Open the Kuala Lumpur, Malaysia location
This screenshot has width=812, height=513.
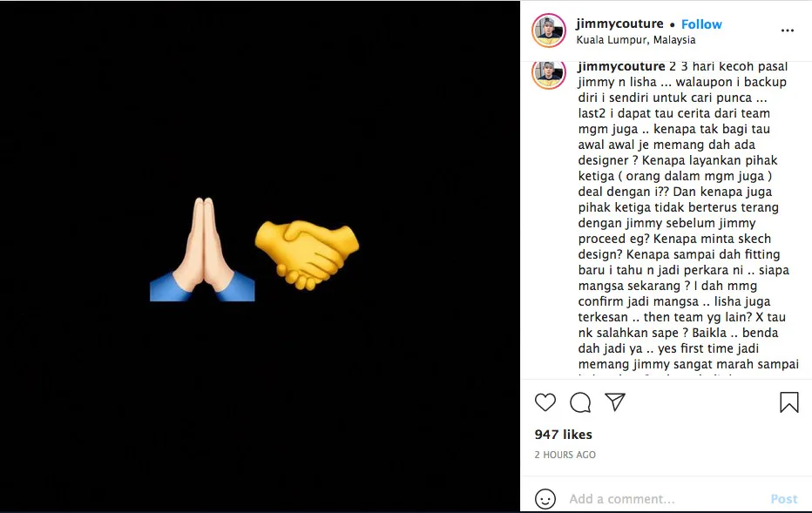(x=635, y=40)
